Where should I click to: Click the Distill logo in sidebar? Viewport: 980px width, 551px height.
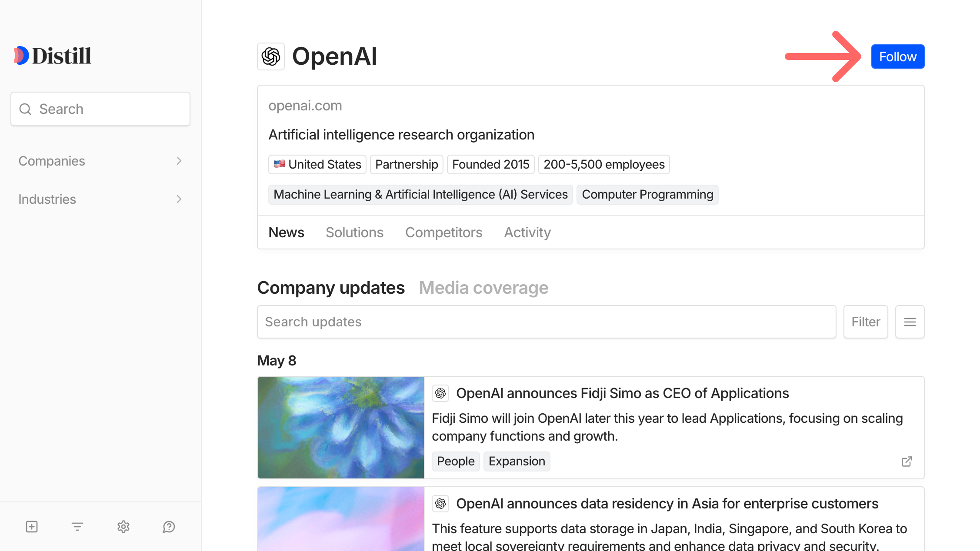tap(52, 55)
